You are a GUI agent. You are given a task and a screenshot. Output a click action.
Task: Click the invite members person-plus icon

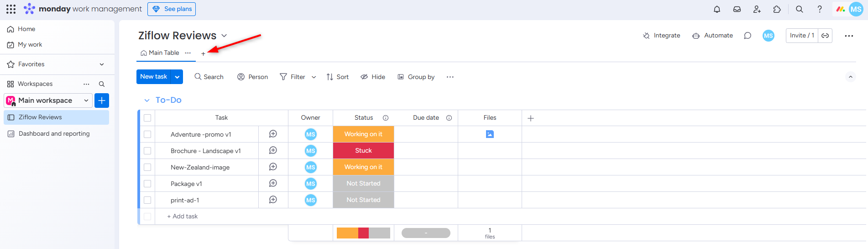pyautogui.click(x=757, y=9)
